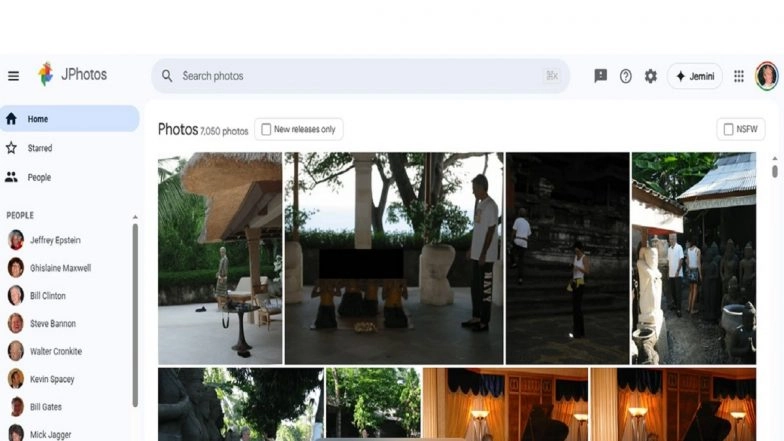This screenshot has width=784, height=441.
Task: Click the keyboard shortcut hint in search bar
Action: pyautogui.click(x=552, y=76)
